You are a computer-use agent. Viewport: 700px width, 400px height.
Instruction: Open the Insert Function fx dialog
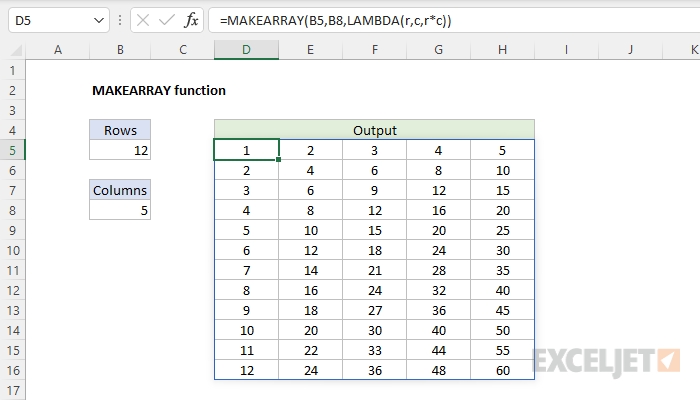(191, 20)
